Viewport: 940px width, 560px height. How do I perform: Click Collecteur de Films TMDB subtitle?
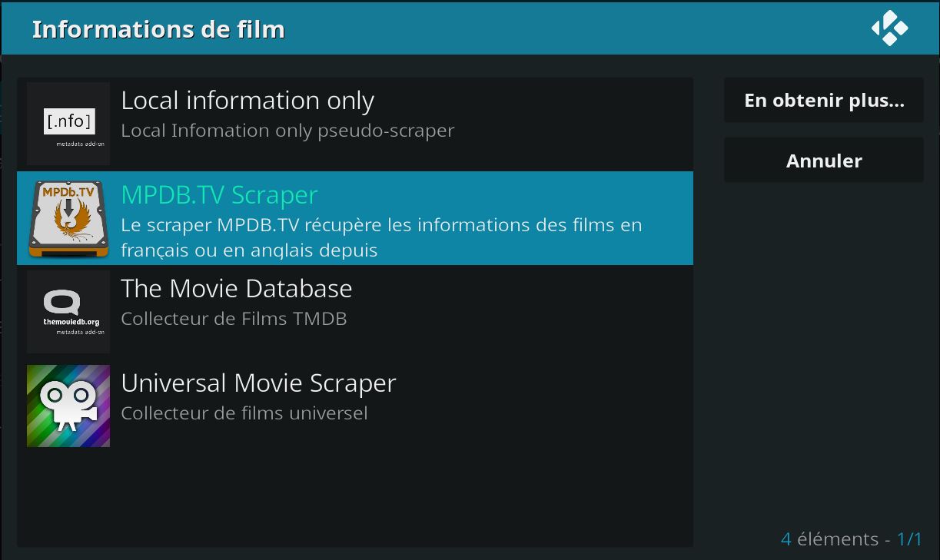(x=234, y=318)
